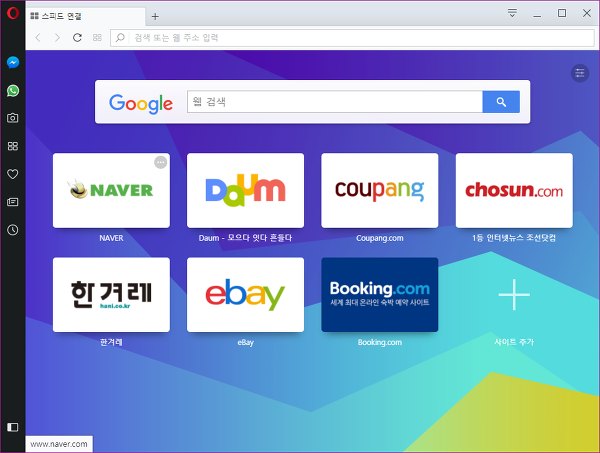Viewport: 600px width, 453px height.
Task: Minimize the Opera window
Action: (x=537, y=14)
